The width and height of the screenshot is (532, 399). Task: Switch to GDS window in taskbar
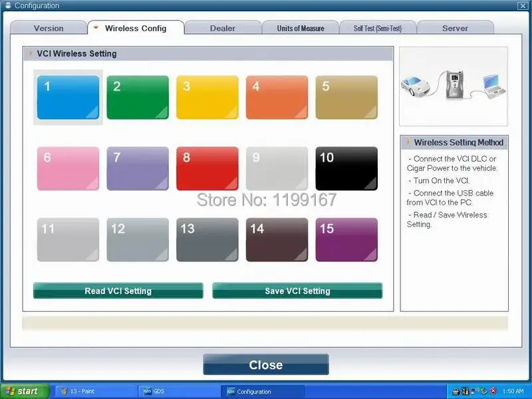click(x=179, y=391)
